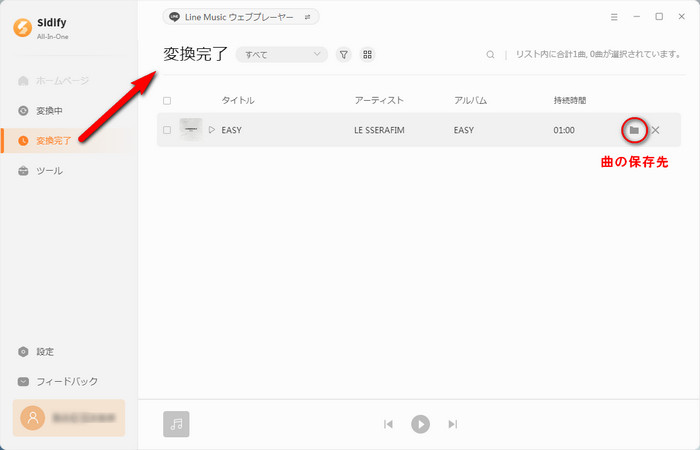Open the EASY track output folder
The height and width of the screenshot is (450, 700).
tap(634, 130)
